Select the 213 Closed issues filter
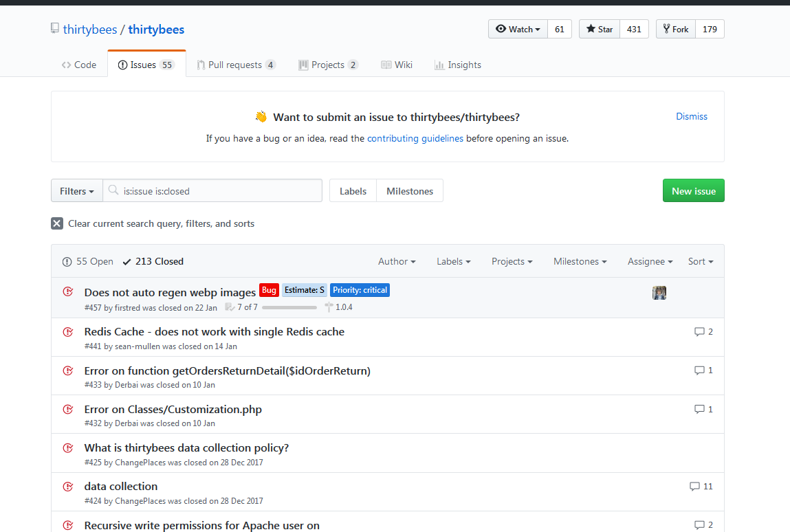 153,261
